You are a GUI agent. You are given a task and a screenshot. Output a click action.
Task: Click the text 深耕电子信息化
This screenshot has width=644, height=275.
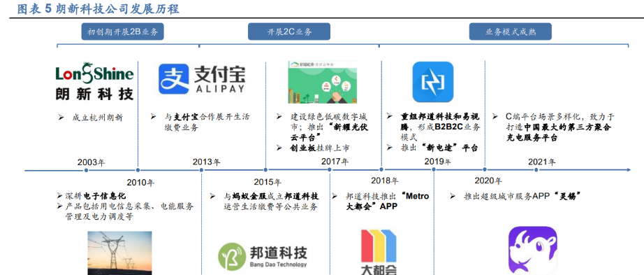tap(95, 195)
